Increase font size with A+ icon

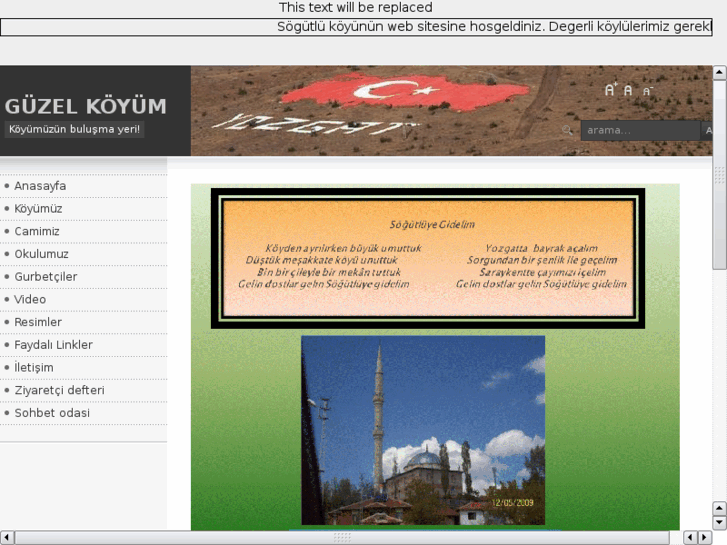pos(611,89)
